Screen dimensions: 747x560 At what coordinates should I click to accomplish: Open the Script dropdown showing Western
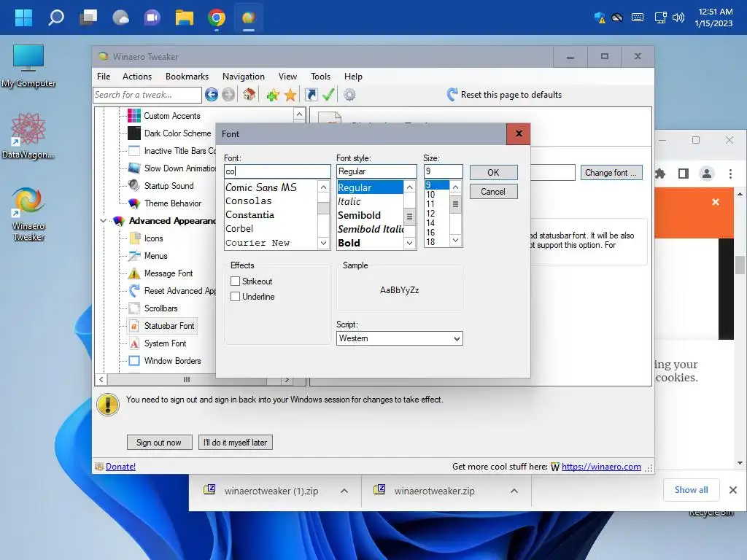pyautogui.click(x=399, y=338)
